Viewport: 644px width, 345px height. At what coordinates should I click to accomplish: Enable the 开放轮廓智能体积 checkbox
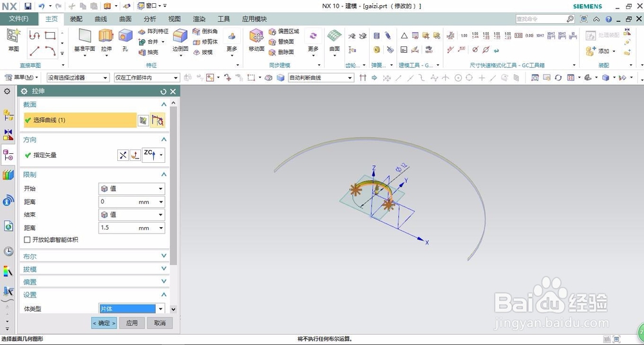coord(27,240)
